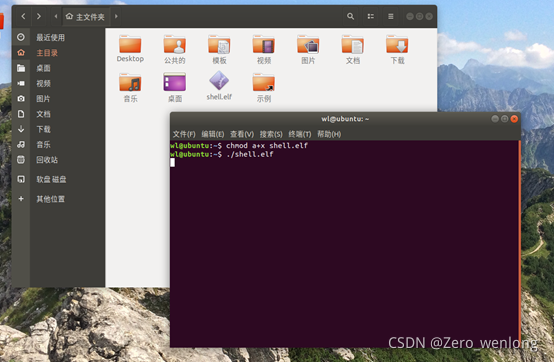Maximize the terminal window
This screenshot has width=554, height=362.
coord(505,119)
